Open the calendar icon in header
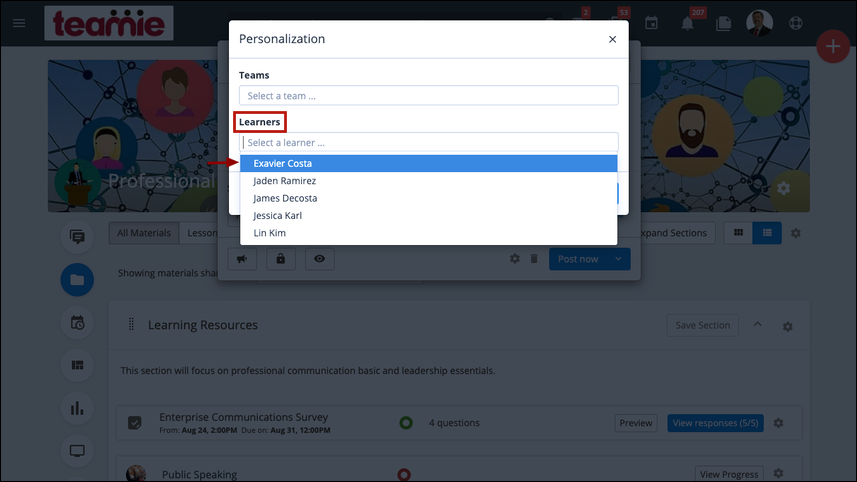Screen dimensions: 857x482 [x=651, y=23]
